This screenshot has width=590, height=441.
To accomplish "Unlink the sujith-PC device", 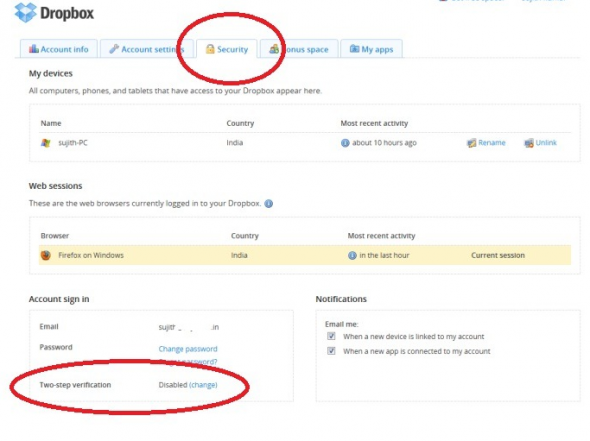I will click(x=546, y=143).
